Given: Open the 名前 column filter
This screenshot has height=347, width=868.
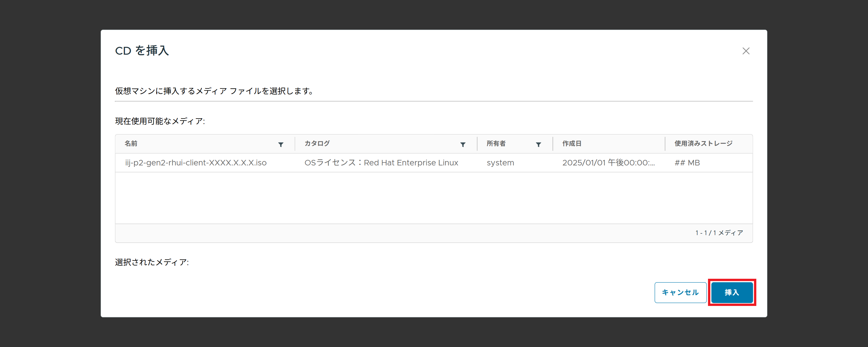Looking at the screenshot, I should [281, 145].
